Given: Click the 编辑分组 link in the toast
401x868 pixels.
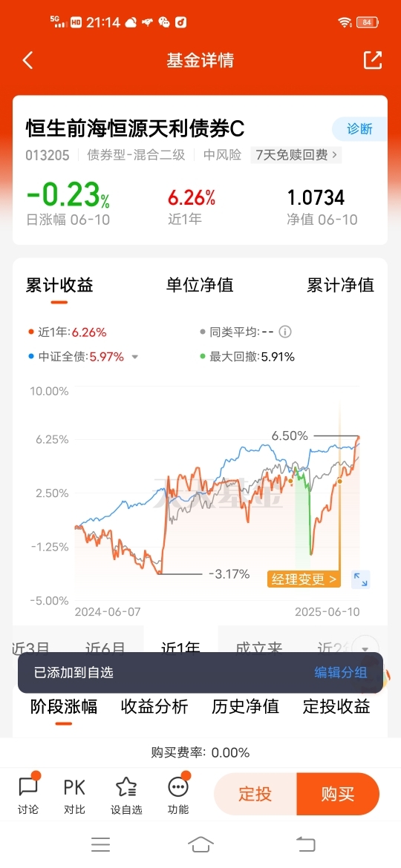Looking at the screenshot, I should pyautogui.click(x=341, y=673).
